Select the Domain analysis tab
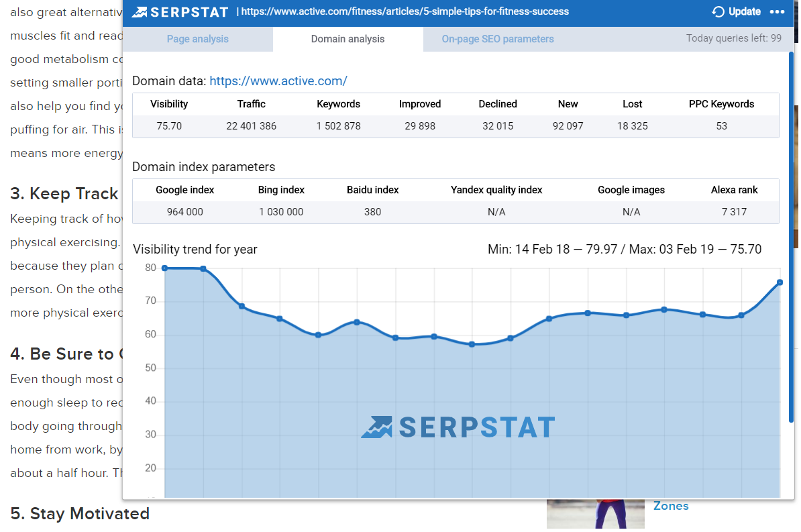 click(348, 39)
